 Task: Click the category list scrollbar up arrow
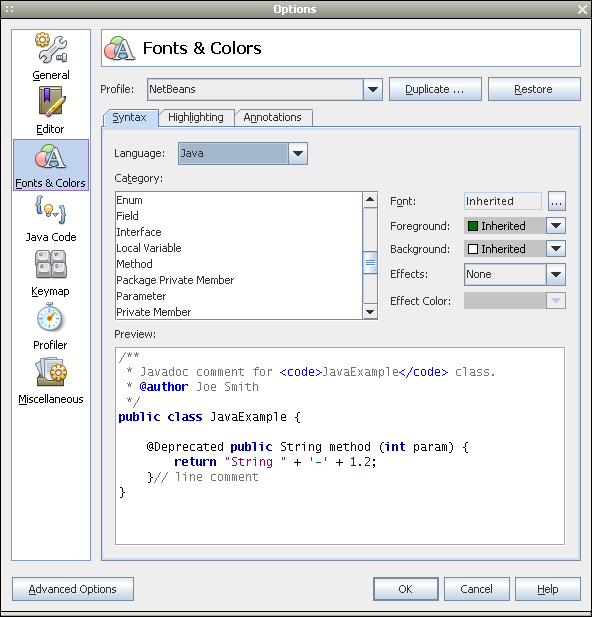pyautogui.click(x=370, y=200)
